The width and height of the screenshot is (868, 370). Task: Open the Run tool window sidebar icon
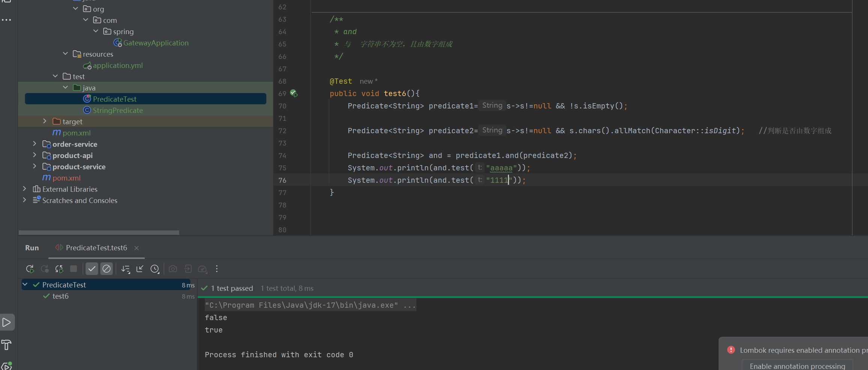click(7, 322)
